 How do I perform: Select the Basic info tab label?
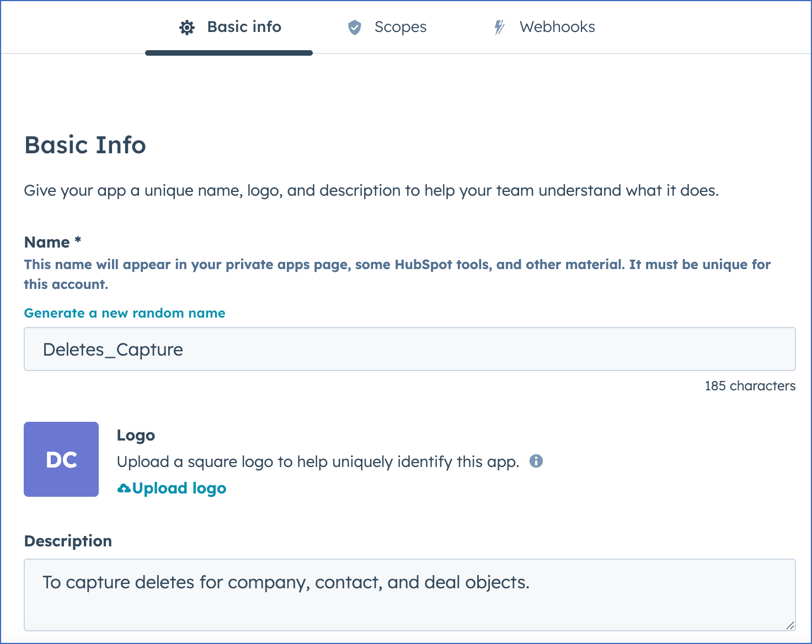(x=244, y=27)
